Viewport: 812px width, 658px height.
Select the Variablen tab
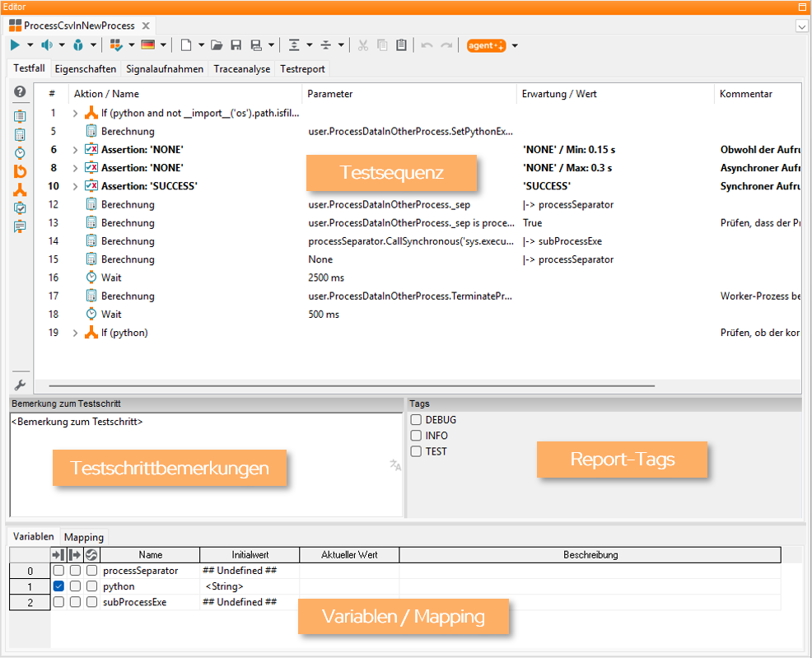click(x=33, y=536)
